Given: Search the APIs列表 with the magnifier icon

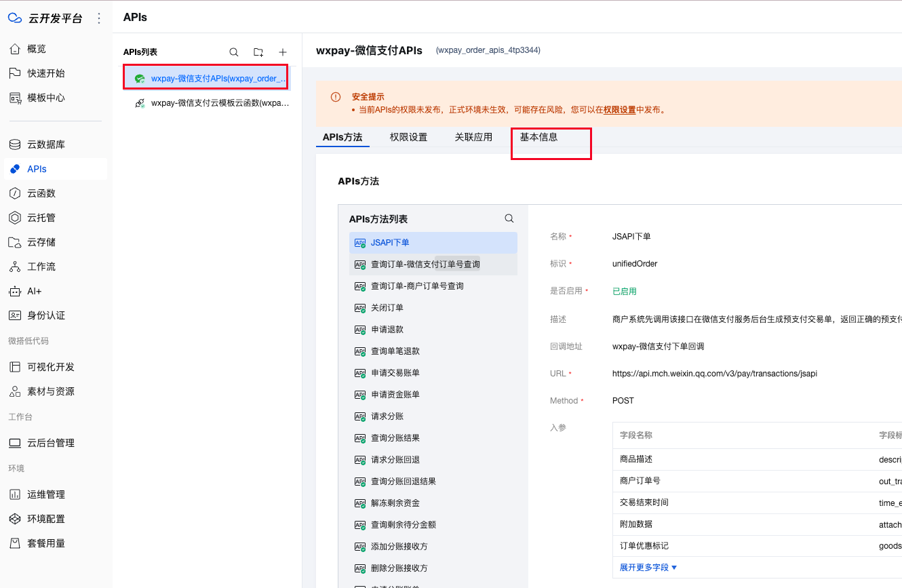Looking at the screenshot, I should (x=234, y=52).
